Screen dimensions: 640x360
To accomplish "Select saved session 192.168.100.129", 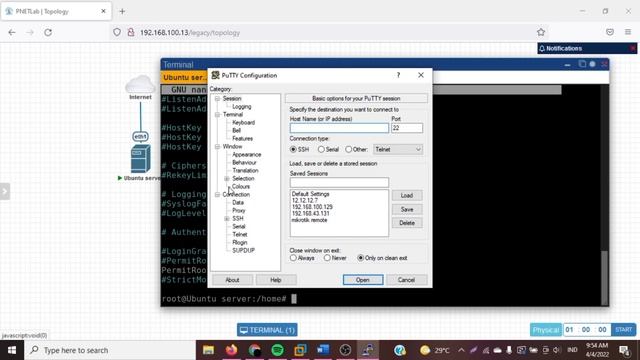I will tap(312, 207).
